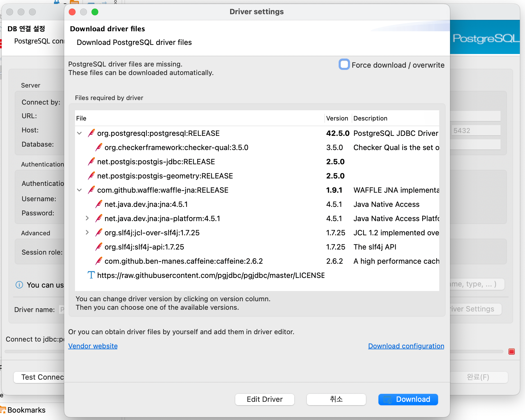Click the info icon beside 'You can us'
Viewport: 525px width, 420px height.
pyautogui.click(x=19, y=285)
